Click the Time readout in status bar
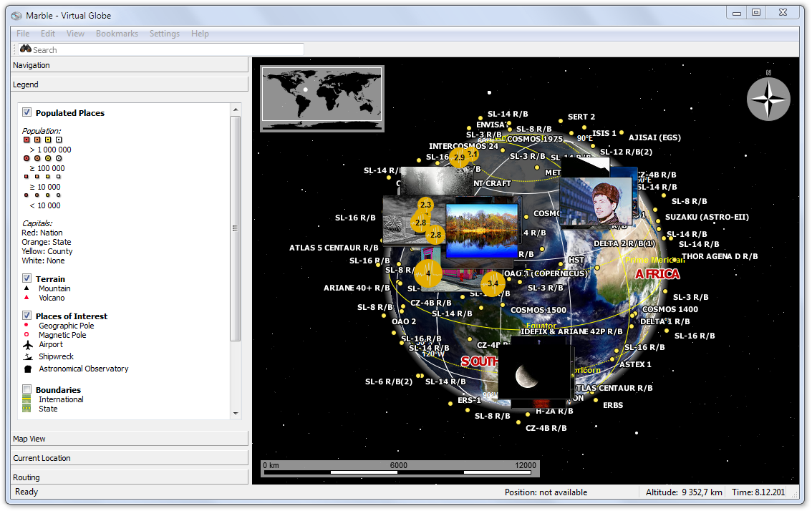Image resolution: width=812 pixels, height=511 pixels. pos(758,492)
